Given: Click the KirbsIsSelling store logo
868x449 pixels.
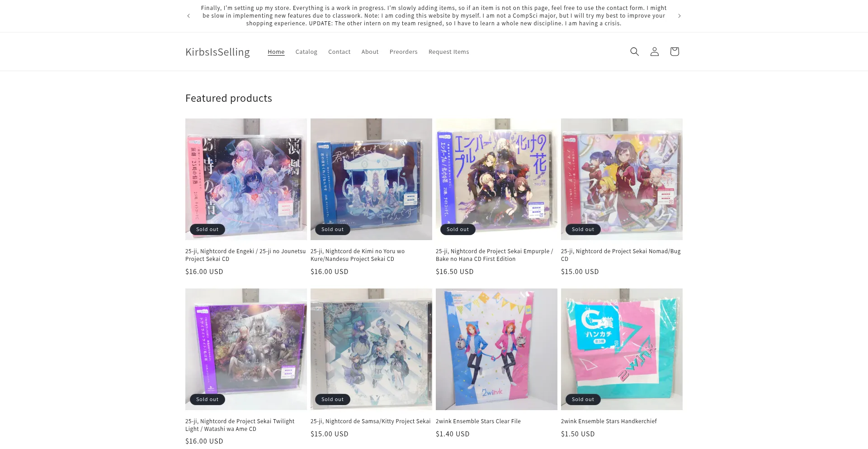Looking at the screenshot, I should tap(217, 52).
